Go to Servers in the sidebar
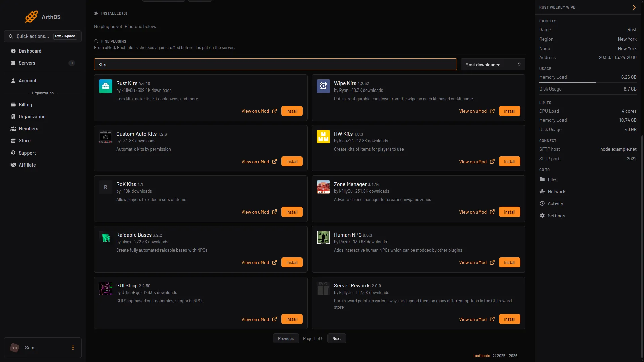The image size is (644, 362). click(x=43, y=63)
